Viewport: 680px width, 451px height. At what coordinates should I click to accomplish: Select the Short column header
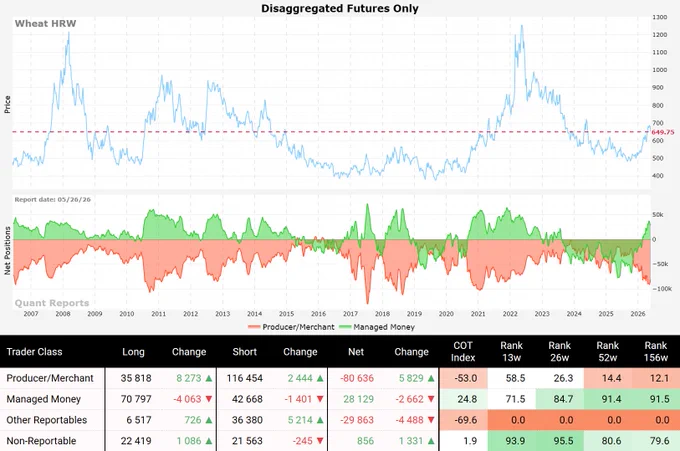pos(245,352)
